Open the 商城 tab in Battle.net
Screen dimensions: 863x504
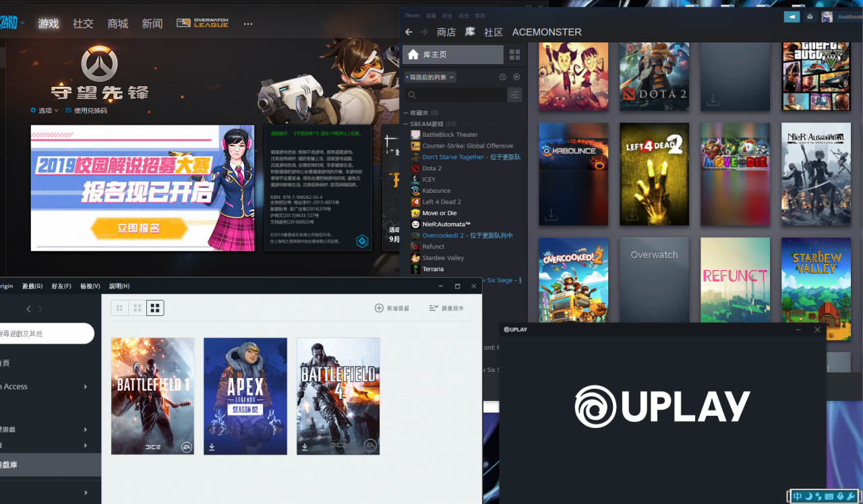click(118, 24)
